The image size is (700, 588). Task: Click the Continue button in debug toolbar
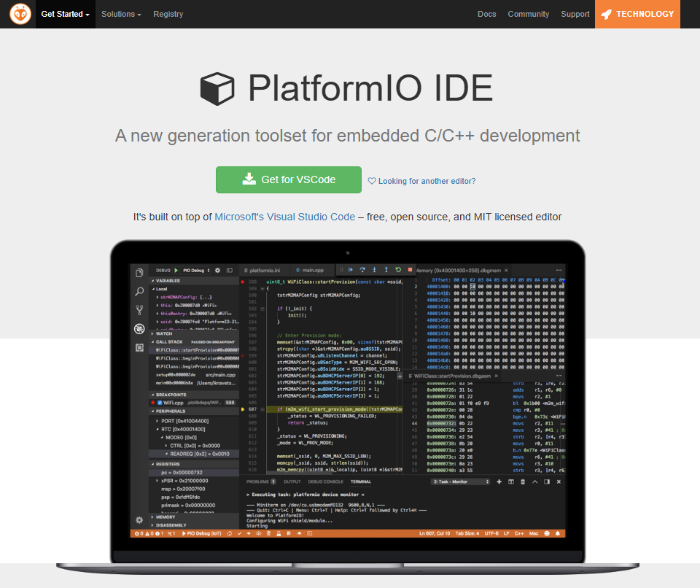point(351,269)
